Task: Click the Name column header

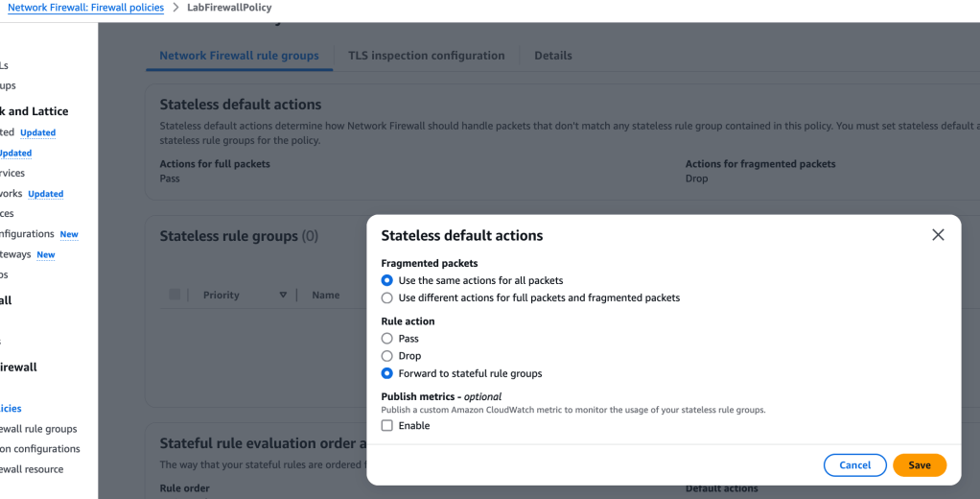Action: 326,296
